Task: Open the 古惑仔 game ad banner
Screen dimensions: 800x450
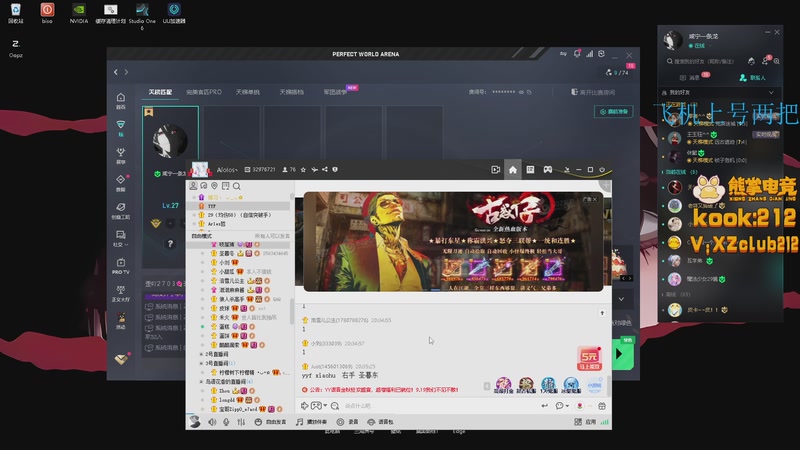Action: pos(453,242)
